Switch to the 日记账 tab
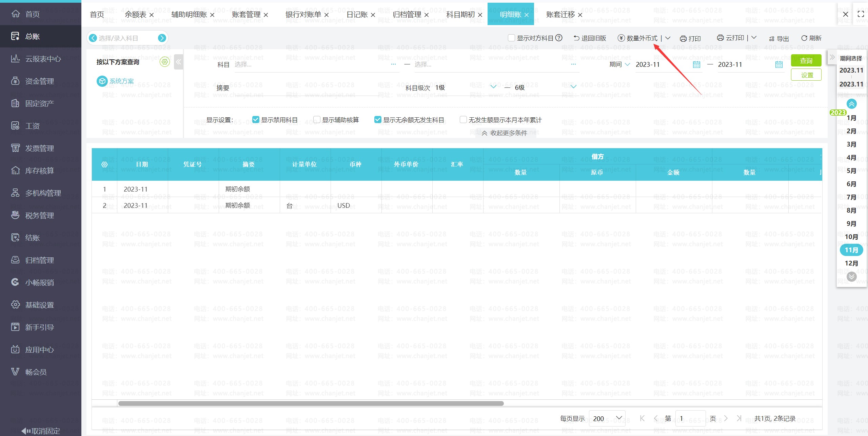868x436 pixels. (x=357, y=14)
